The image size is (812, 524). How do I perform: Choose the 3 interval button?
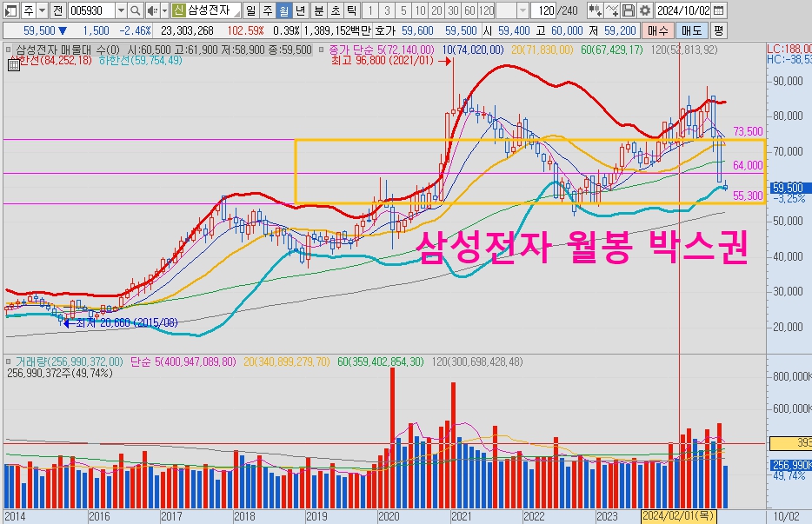pos(387,10)
